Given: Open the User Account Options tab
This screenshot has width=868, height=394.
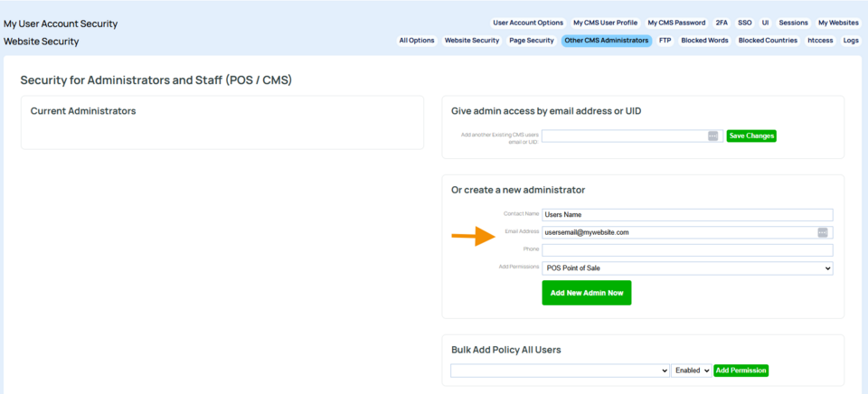Looking at the screenshot, I should [528, 23].
